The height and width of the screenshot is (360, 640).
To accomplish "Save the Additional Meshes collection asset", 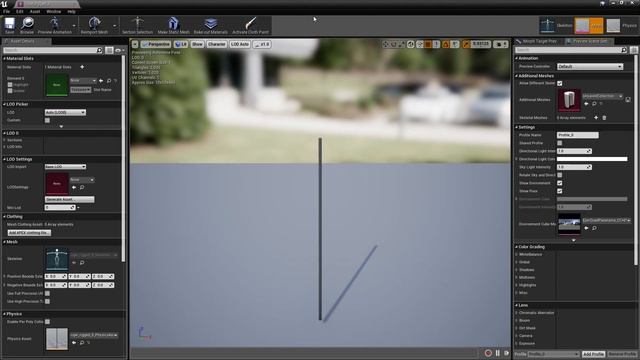I will 628,100.
